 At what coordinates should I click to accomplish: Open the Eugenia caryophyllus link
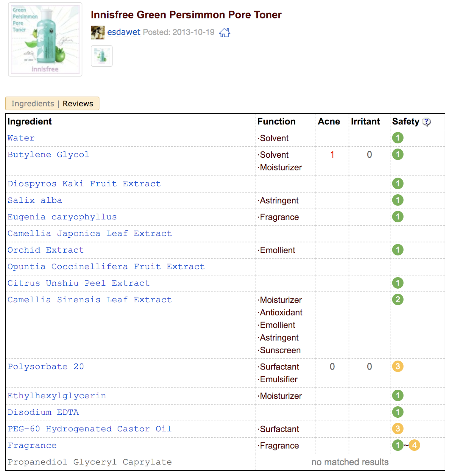62,217
